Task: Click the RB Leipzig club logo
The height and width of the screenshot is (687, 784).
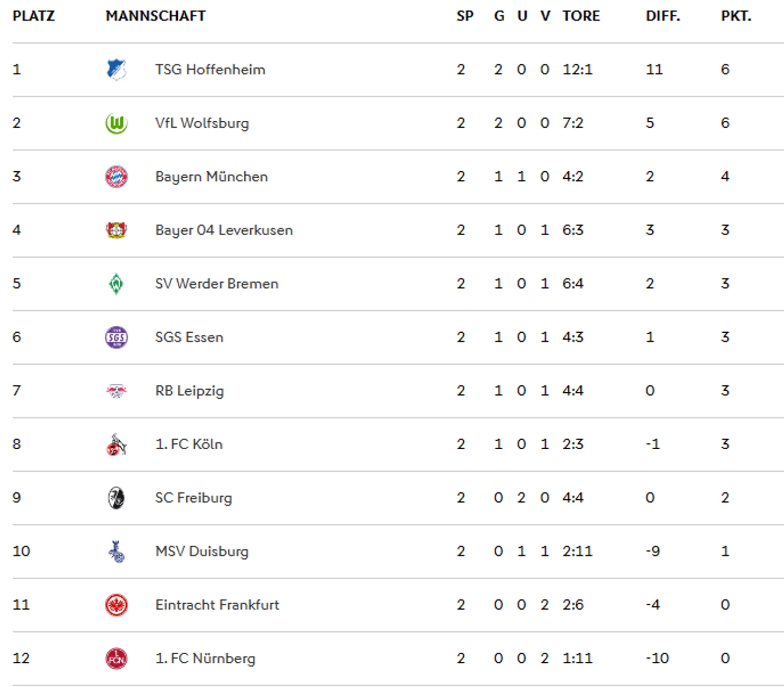Action: [x=117, y=391]
